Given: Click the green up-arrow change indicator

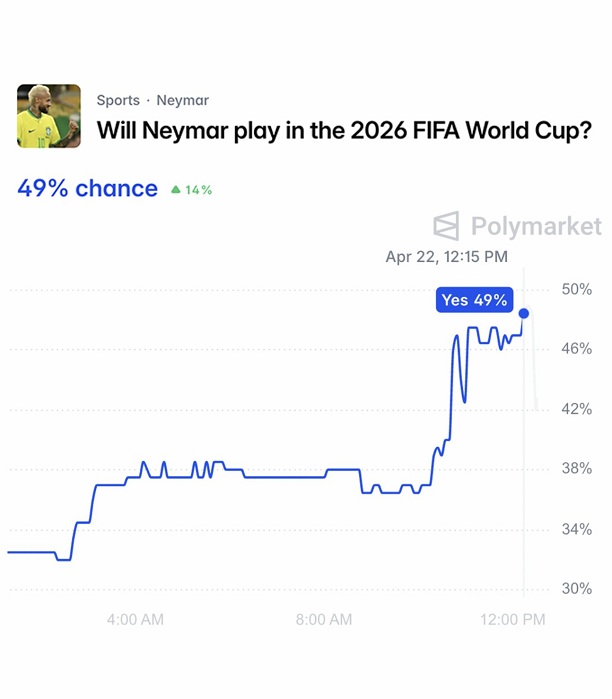Looking at the screenshot, I should pos(176,189).
